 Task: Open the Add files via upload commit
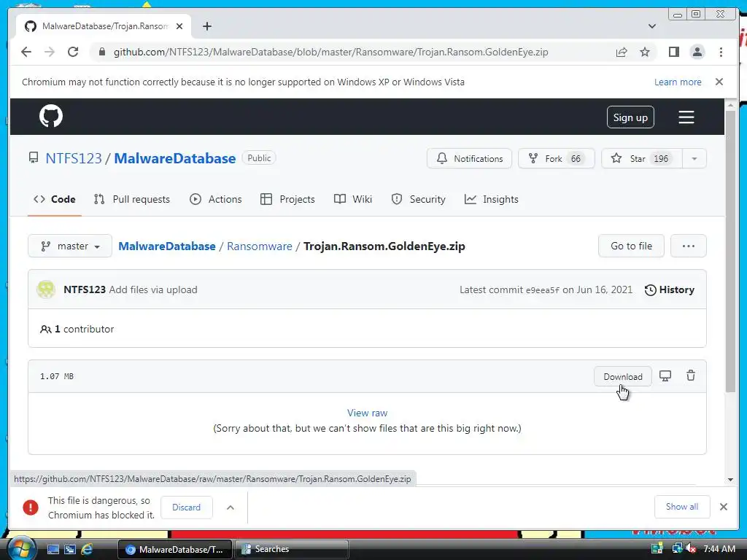pos(153,289)
